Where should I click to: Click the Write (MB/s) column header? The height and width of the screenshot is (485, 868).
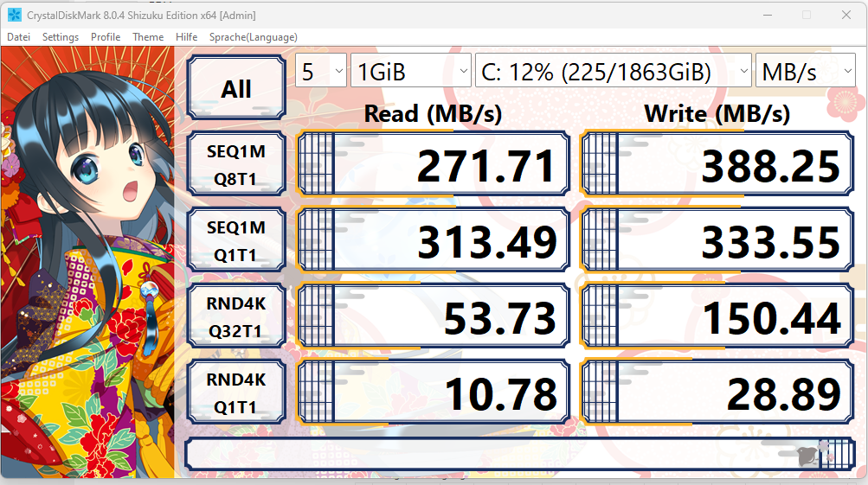click(717, 114)
